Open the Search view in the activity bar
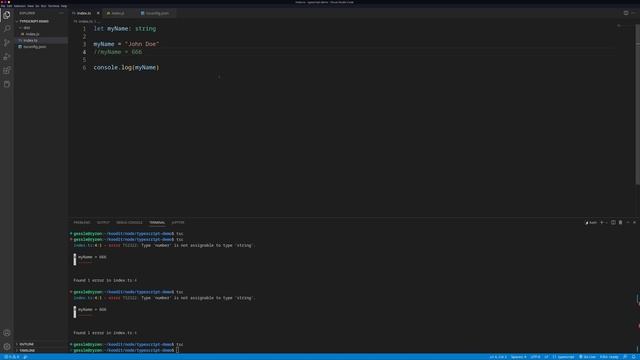Viewport: 640px width, 360px height. [7, 29]
